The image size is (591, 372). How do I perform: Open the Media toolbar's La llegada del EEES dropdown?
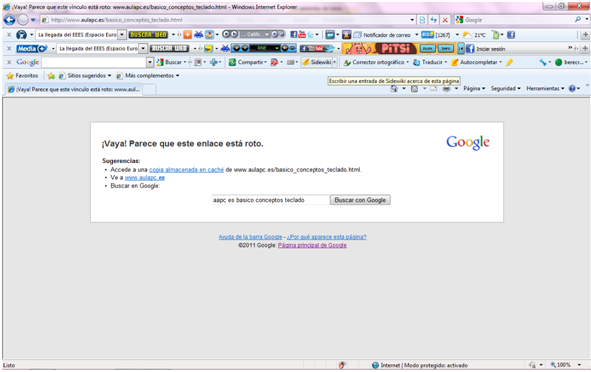(x=143, y=48)
